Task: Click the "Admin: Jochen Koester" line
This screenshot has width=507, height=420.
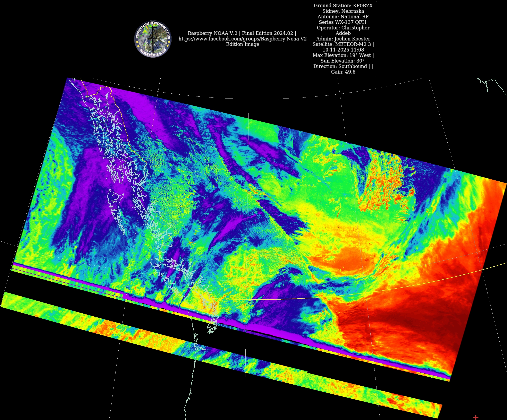Action: (x=343, y=39)
